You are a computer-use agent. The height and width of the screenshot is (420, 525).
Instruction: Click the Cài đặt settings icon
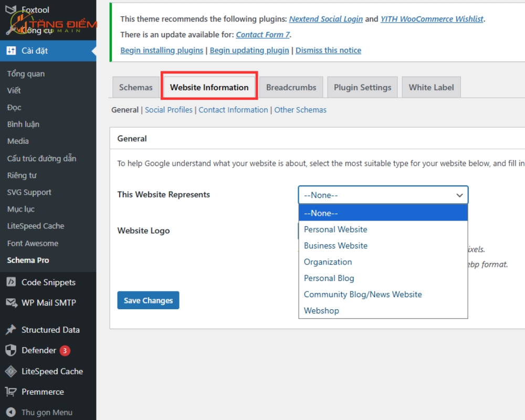tap(11, 50)
